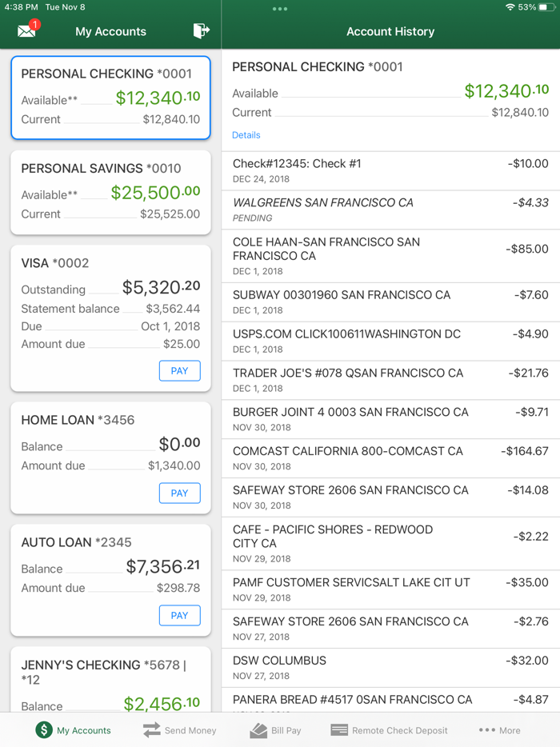Open the Details link for Personal Checking

coord(246,135)
